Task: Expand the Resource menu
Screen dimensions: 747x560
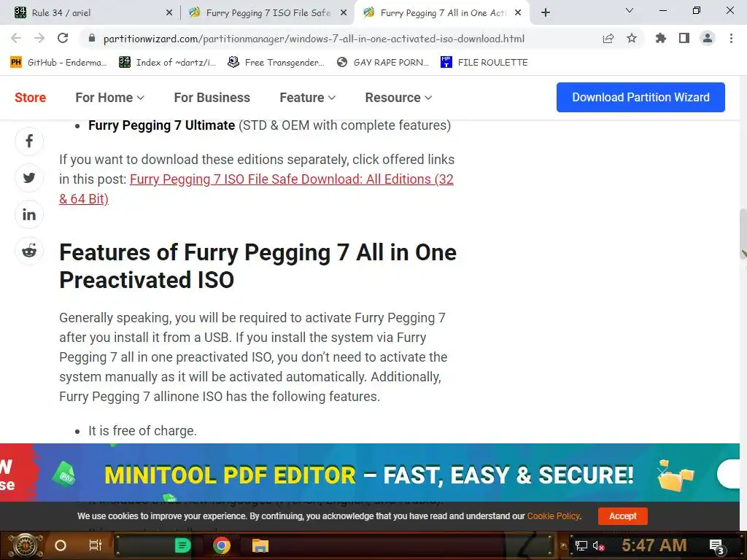Action: click(x=398, y=98)
